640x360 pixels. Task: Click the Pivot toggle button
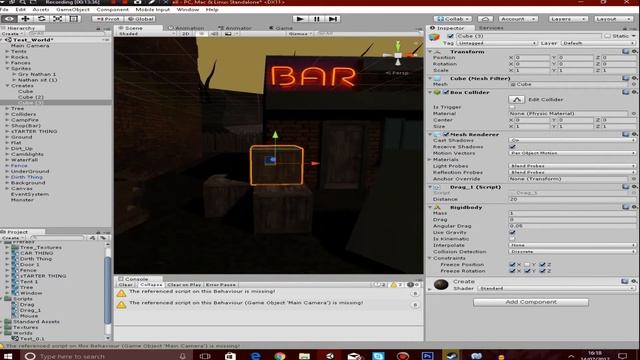(108, 19)
